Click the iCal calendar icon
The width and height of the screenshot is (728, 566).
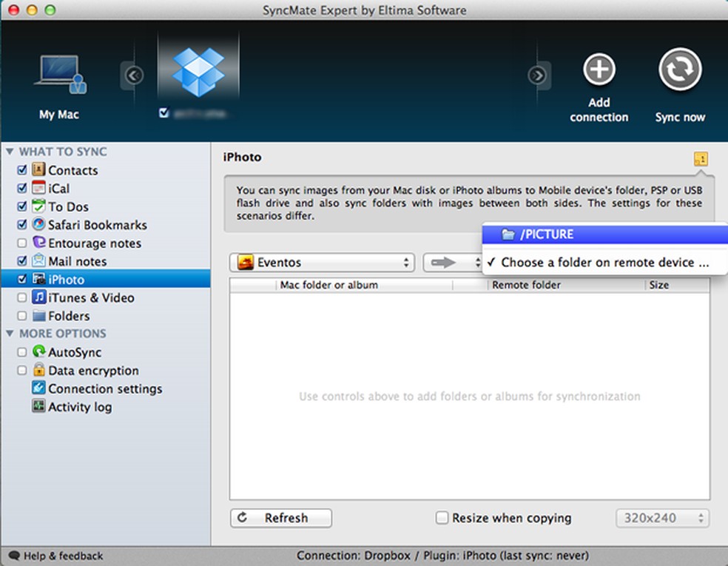tap(38, 188)
